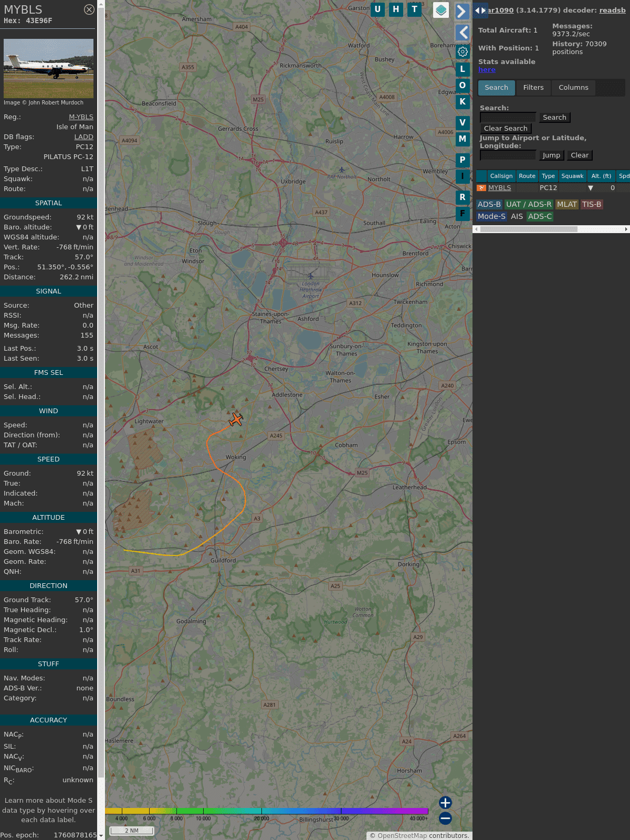The width and height of the screenshot is (630, 840).
Task: Click the orange aircraft icon on map
Action: click(x=236, y=419)
